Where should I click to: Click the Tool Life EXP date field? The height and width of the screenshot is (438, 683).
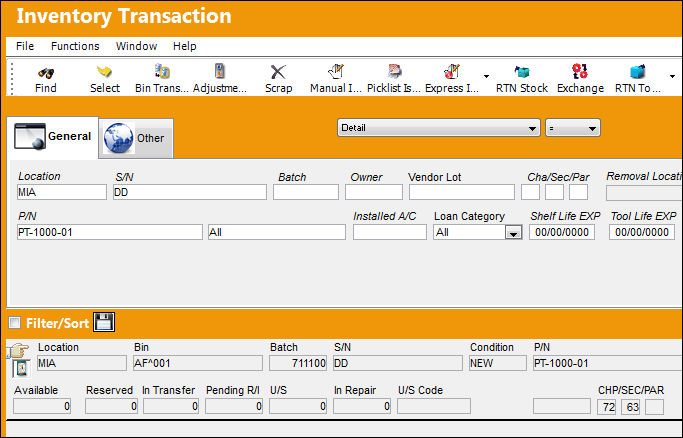click(x=642, y=232)
